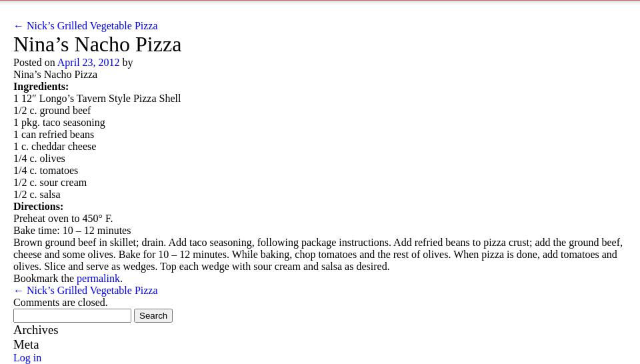Click the ground beef ingredient line
This screenshot has height=364, width=640.
(x=52, y=111)
